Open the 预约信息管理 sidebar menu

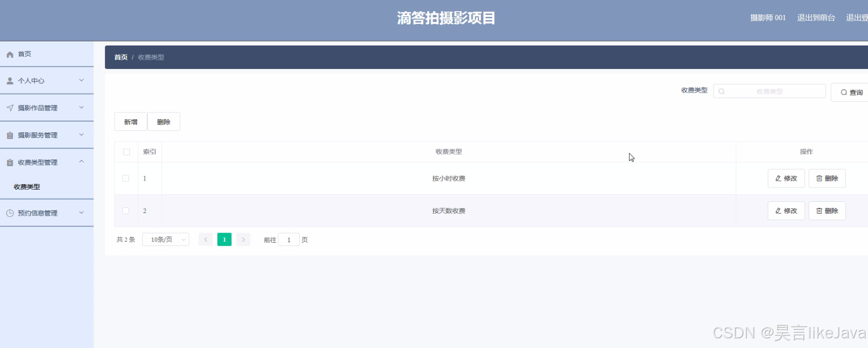point(47,213)
